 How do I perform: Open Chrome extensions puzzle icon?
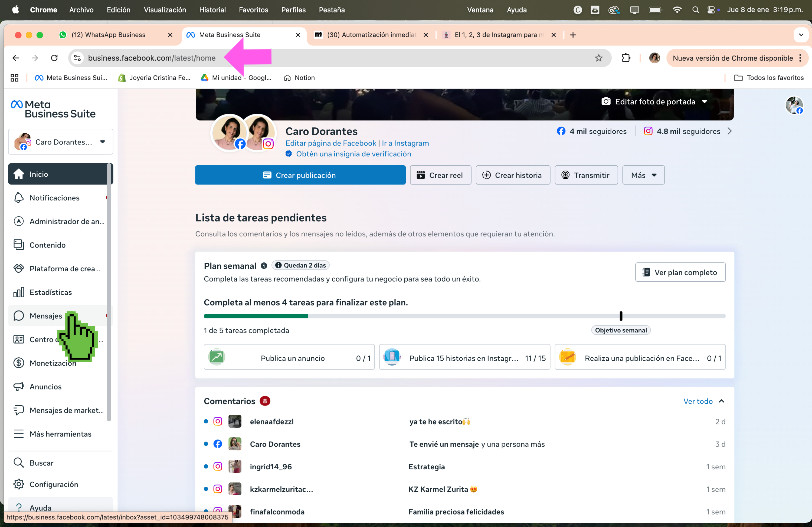point(626,58)
